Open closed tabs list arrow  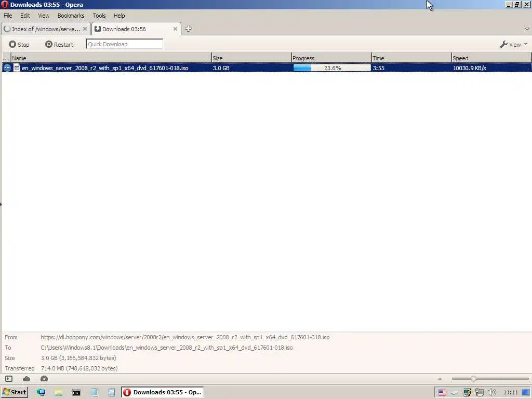coord(527,29)
